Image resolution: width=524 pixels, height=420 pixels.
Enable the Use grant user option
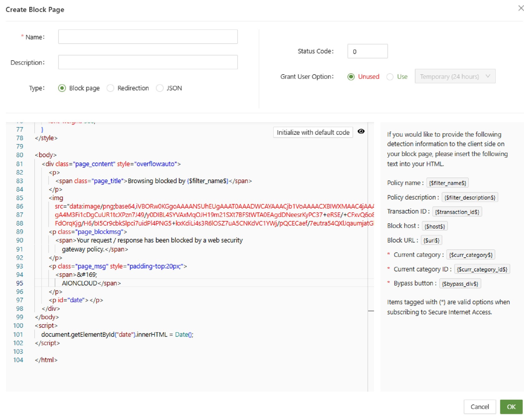point(390,77)
